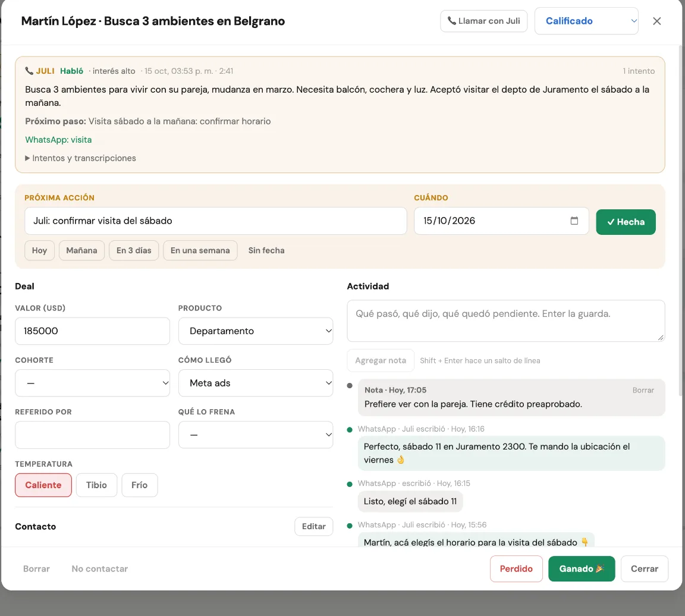Mark the deal as Perdido
Image resolution: width=685 pixels, height=616 pixels.
tap(516, 569)
